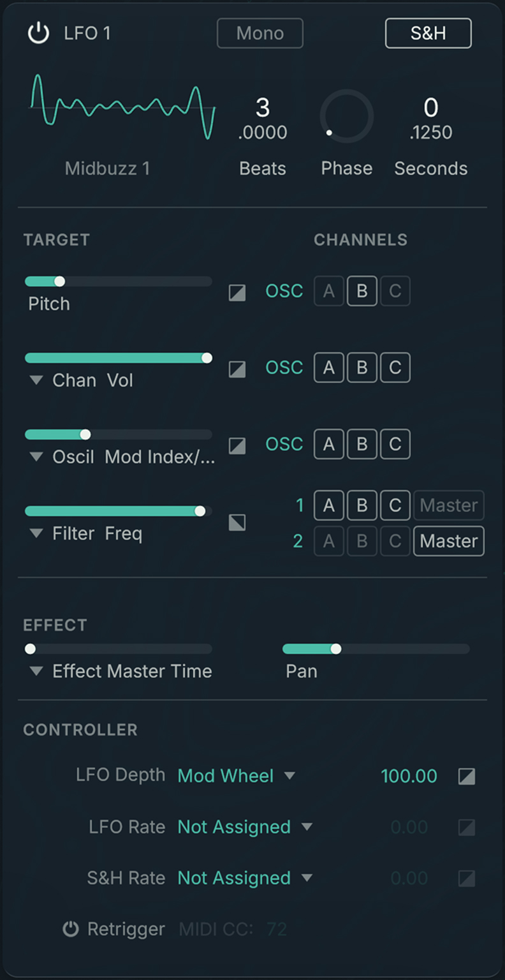Click the Oscil Mod Index polarity icon
505x980 pixels.
[x=237, y=445]
